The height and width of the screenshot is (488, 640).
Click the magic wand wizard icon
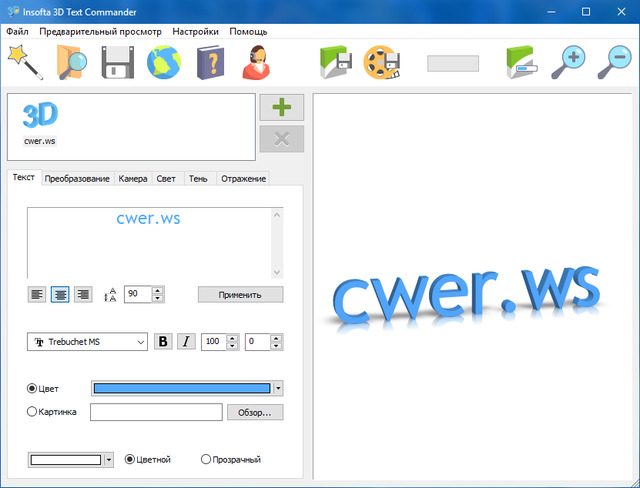coord(24,63)
